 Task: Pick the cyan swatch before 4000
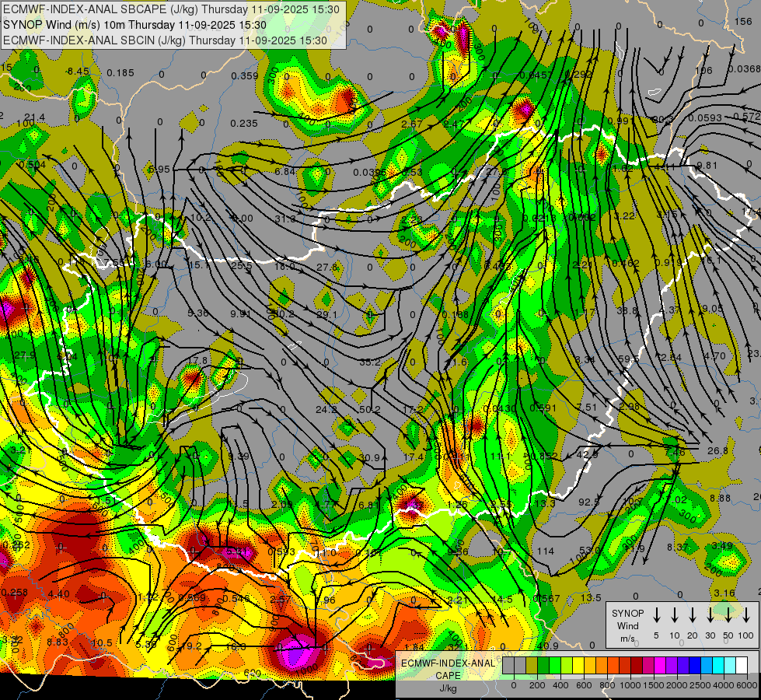(x=717, y=665)
